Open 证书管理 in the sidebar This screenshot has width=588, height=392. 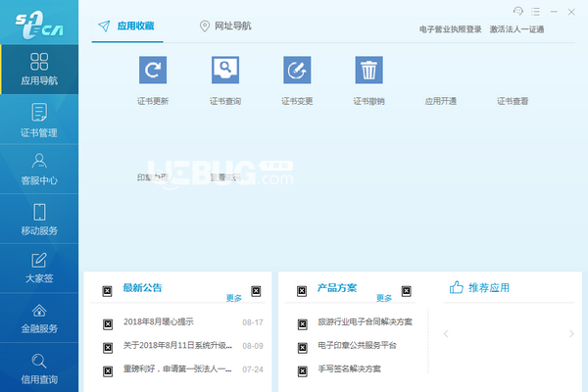click(39, 120)
